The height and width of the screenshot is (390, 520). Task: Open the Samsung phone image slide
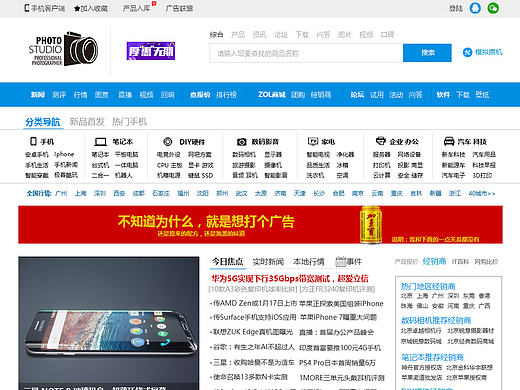[109, 323]
